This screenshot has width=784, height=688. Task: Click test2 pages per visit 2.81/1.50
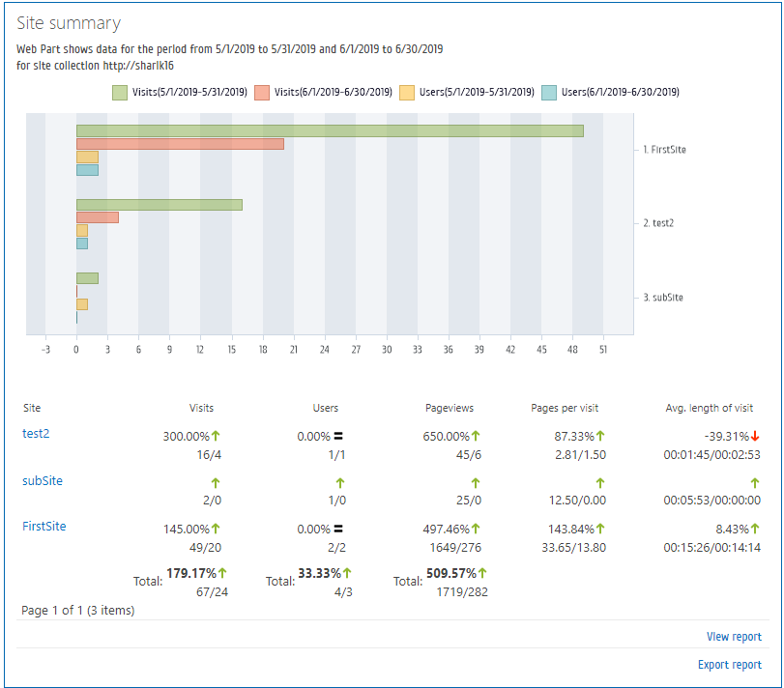pyautogui.click(x=580, y=455)
